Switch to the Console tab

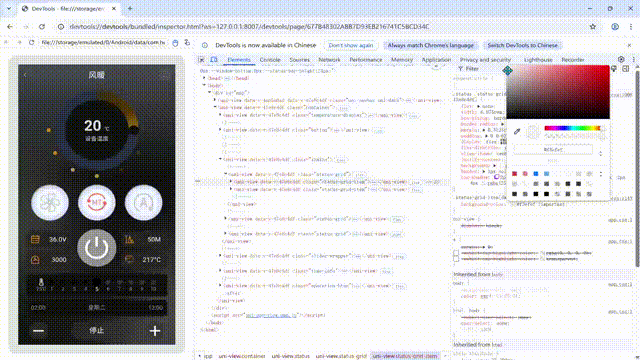point(270,60)
